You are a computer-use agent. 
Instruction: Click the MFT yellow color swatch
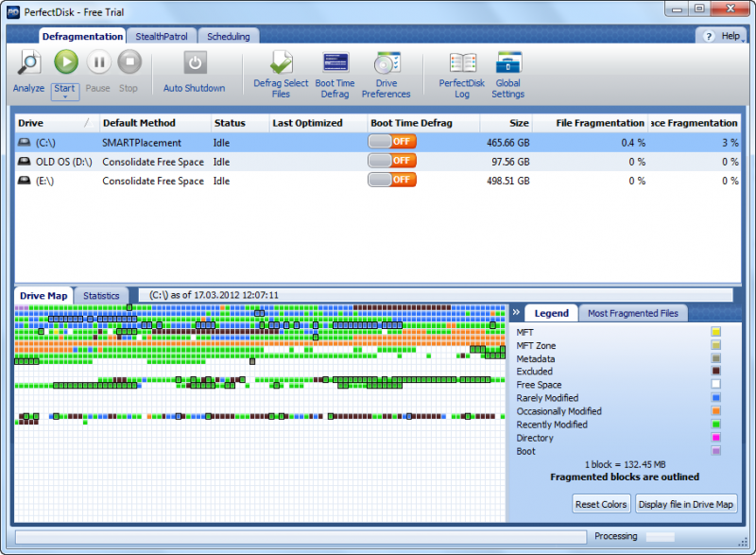coord(715,332)
